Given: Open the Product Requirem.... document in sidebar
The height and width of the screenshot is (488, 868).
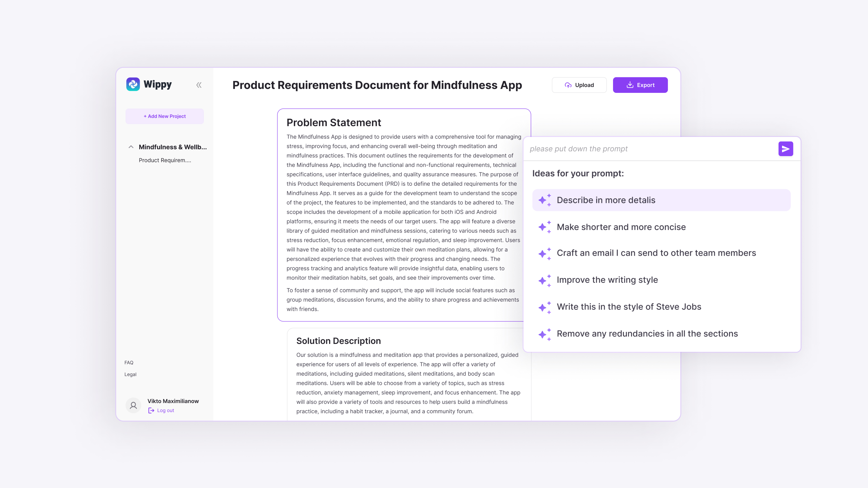Looking at the screenshot, I should point(165,160).
